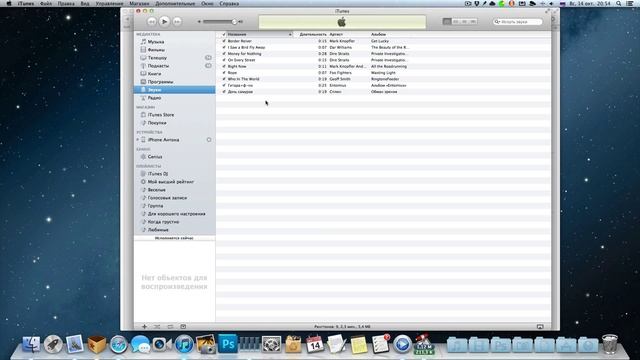This screenshot has height=360, width=640.
Task: Eject iPhone Антона using the eject icon
Action: 209,140
